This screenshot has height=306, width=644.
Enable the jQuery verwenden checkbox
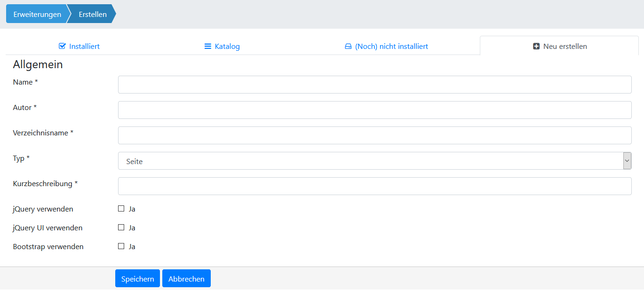coord(121,209)
